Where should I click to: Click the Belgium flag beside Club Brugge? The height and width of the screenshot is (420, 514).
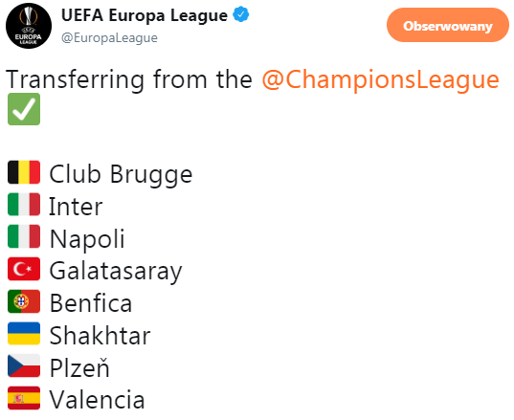[x=24, y=172]
